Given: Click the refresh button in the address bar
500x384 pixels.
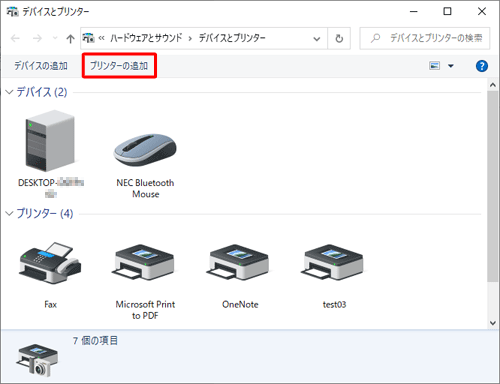Looking at the screenshot, I should point(339,39).
